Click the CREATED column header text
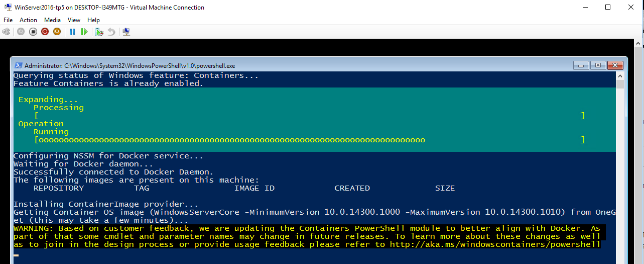This screenshot has height=264, width=644. [352, 188]
